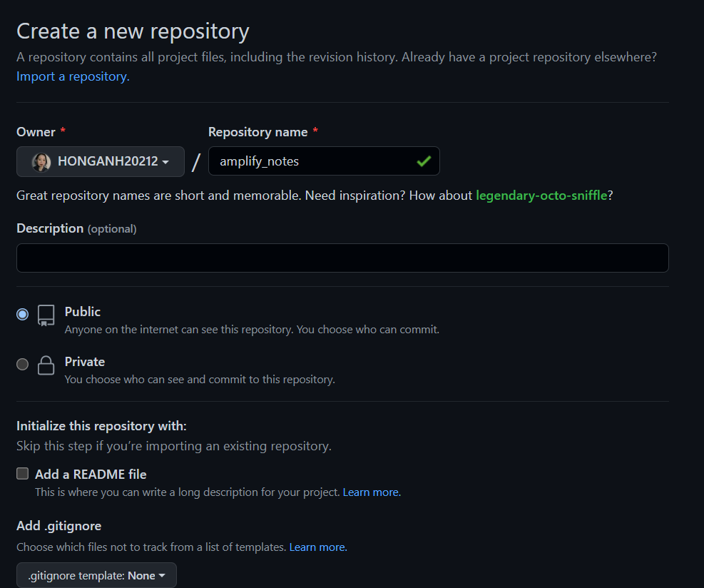Click the Add a README file label
Screen dimensions: 704x588
[91, 475]
